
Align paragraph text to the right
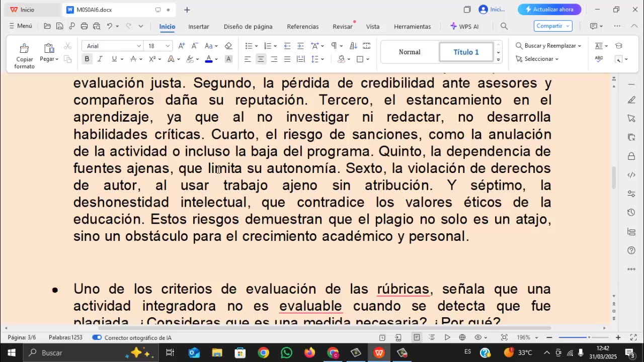coord(274,59)
